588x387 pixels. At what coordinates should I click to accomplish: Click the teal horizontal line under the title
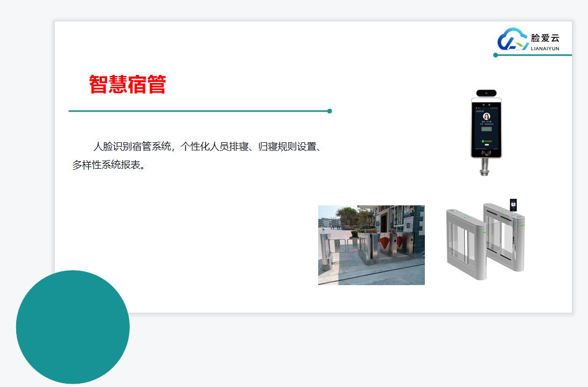click(198, 111)
